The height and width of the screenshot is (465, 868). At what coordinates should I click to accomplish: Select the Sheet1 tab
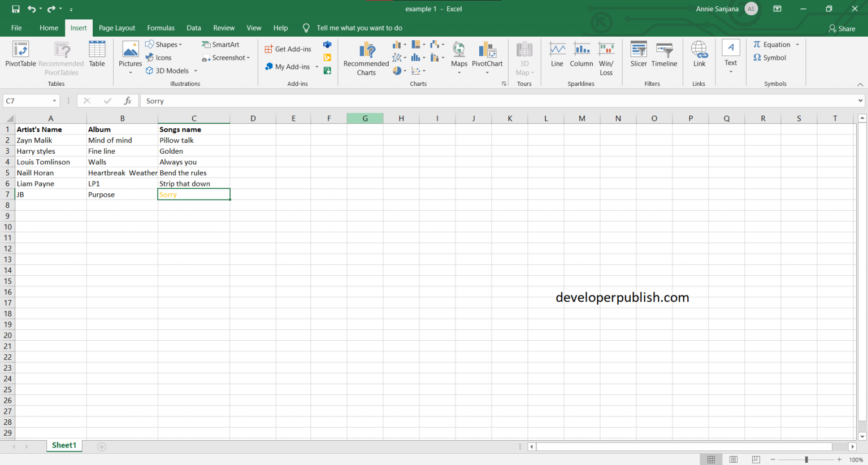64,445
